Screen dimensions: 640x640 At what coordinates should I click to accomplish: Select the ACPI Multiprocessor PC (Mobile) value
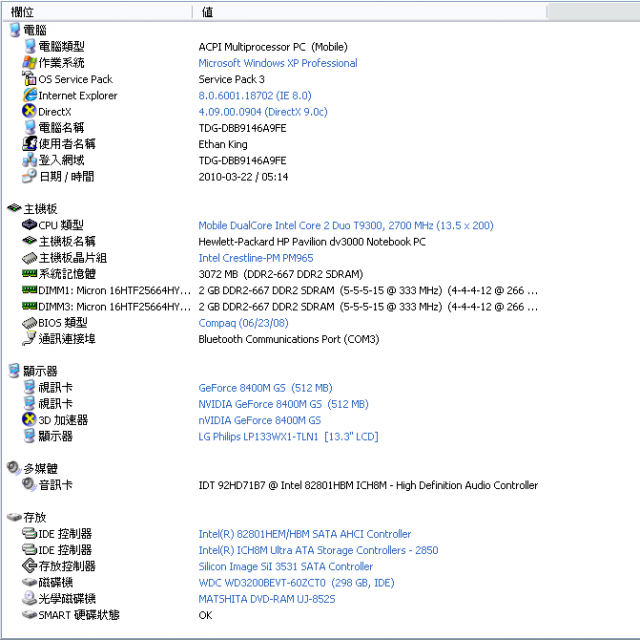pyautogui.click(x=273, y=47)
